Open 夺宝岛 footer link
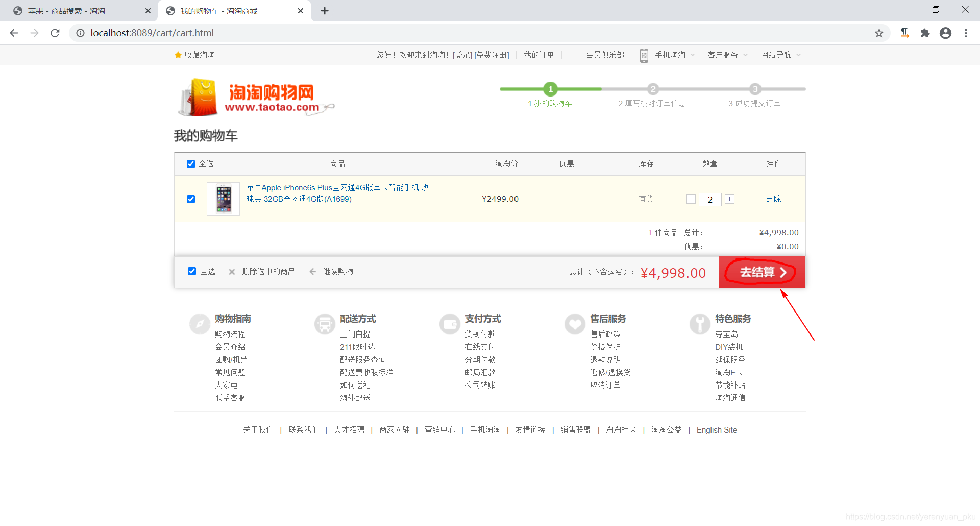This screenshot has width=980, height=526. [x=726, y=334]
